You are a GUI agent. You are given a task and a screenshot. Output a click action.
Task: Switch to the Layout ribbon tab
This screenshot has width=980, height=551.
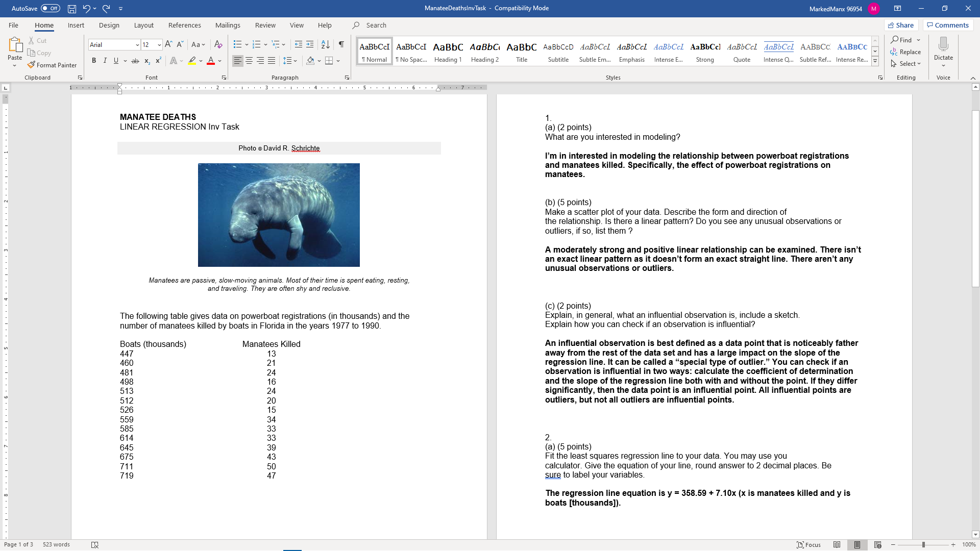(x=143, y=25)
